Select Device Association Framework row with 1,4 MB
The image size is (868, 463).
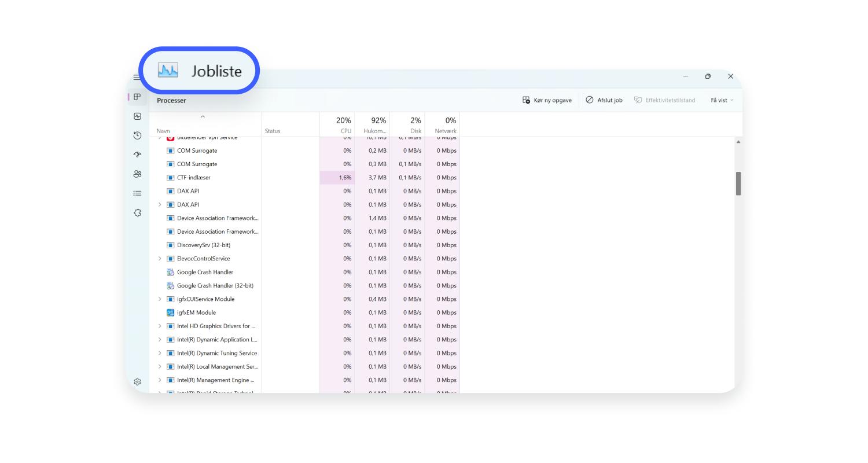coord(304,218)
